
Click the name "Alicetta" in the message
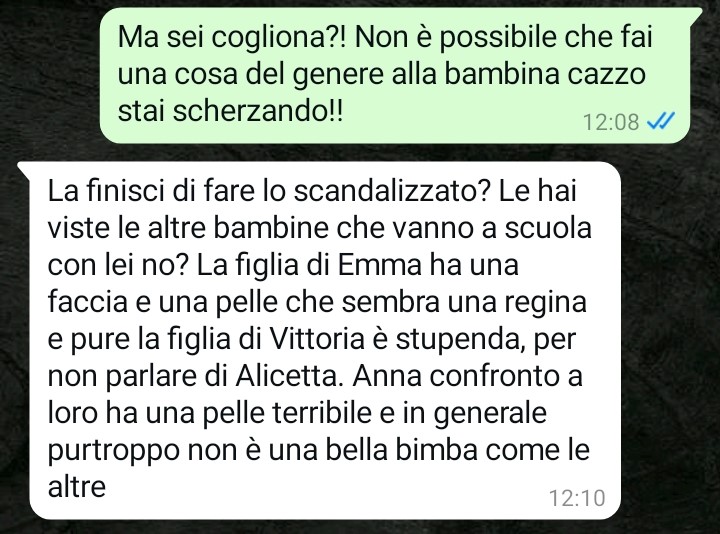288,376
